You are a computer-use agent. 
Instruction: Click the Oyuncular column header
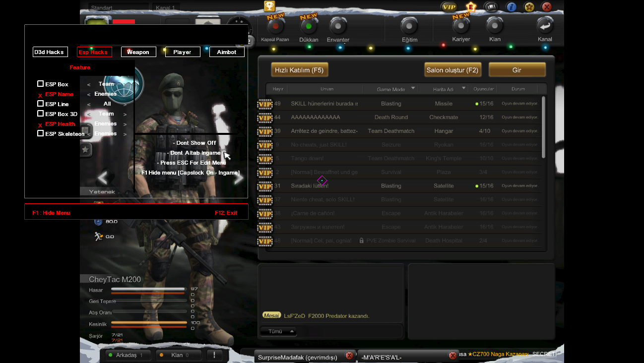pyautogui.click(x=483, y=89)
